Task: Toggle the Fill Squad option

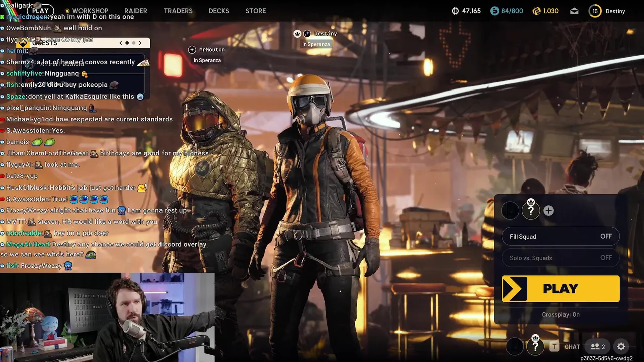Action: click(x=560, y=236)
